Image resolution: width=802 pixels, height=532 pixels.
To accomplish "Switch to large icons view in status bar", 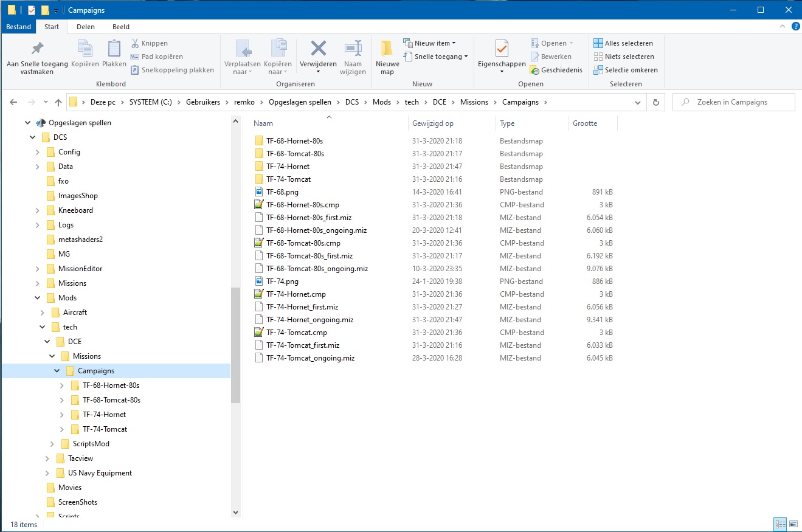I will [793, 524].
